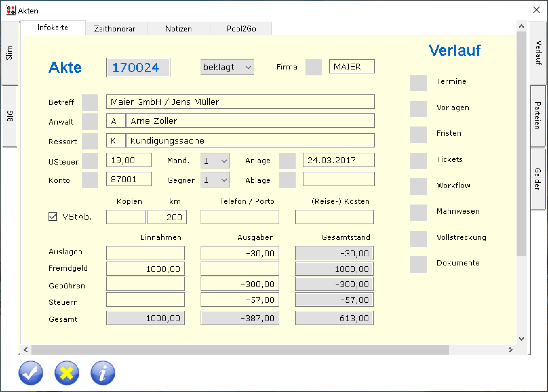Click the horizontal scrollbar thumb

click(x=240, y=350)
